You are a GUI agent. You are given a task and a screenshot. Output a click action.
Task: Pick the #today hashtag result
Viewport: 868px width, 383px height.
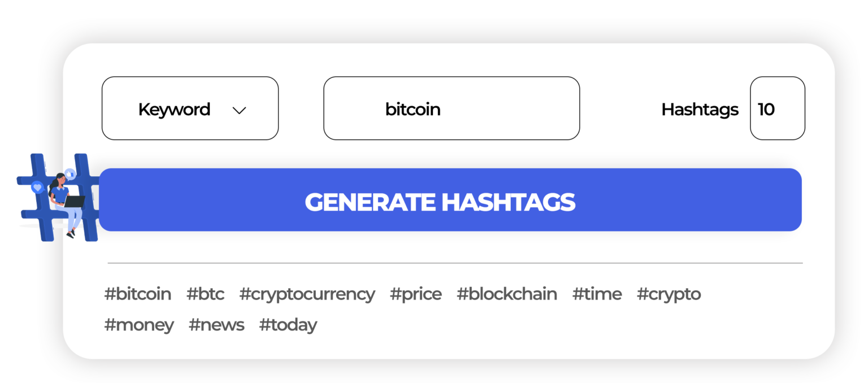coord(288,325)
